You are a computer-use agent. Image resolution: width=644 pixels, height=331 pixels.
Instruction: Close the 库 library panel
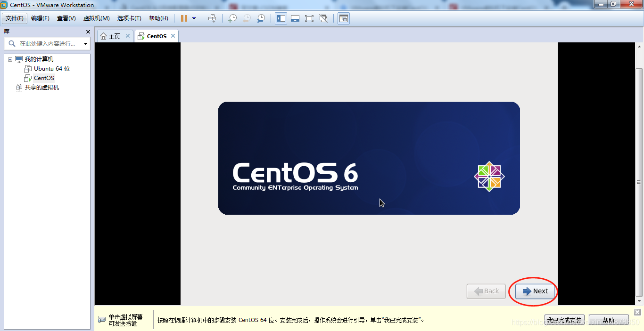(x=88, y=32)
